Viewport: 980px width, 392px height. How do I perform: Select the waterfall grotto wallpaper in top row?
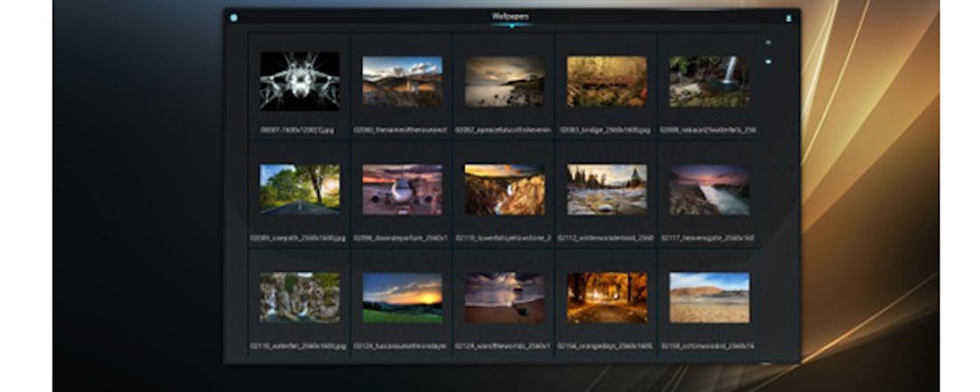click(x=709, y=81)
